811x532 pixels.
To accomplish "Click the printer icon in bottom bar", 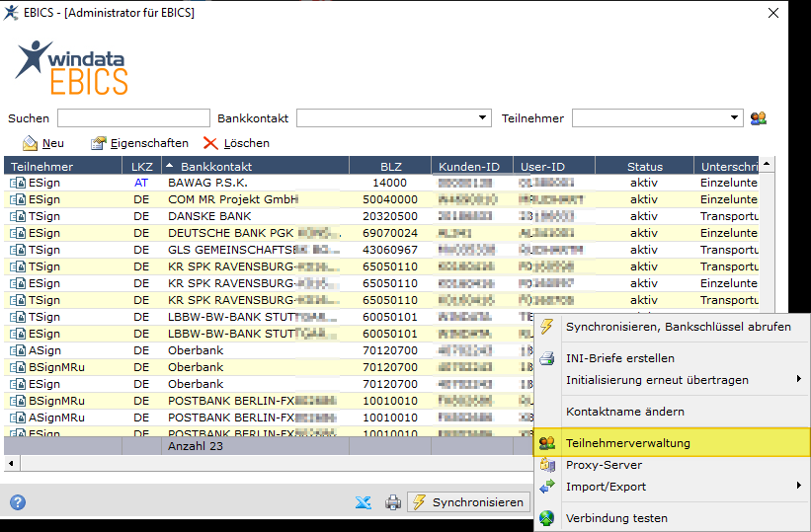I will coord(393,502).
